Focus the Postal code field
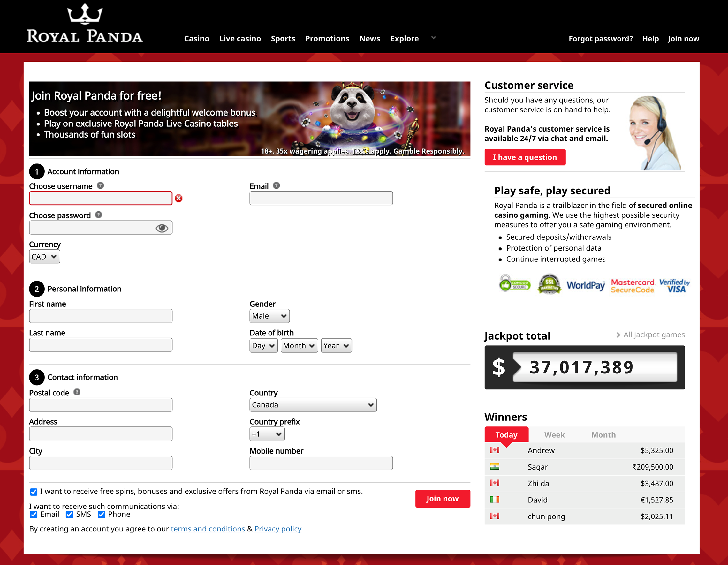728x565 pixels. [101, 405]
